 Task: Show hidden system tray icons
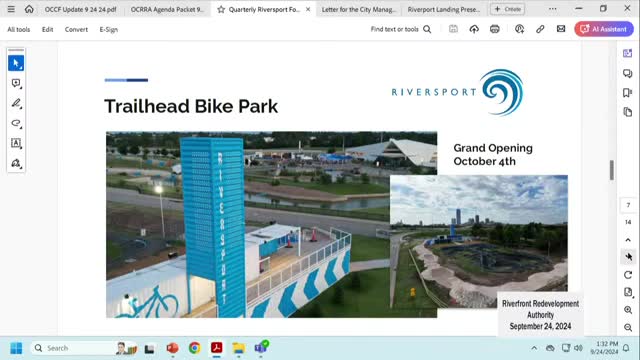pyautogui.click(x=534, y=348)
